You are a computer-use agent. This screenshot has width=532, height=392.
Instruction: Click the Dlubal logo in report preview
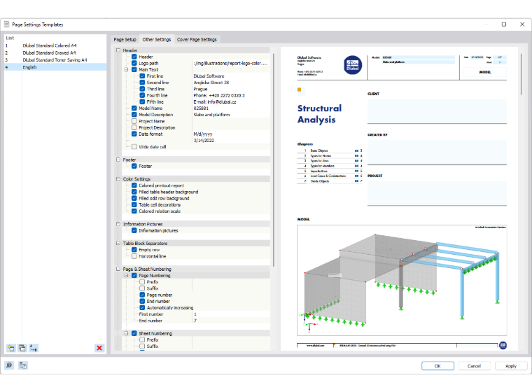[353, 65]
